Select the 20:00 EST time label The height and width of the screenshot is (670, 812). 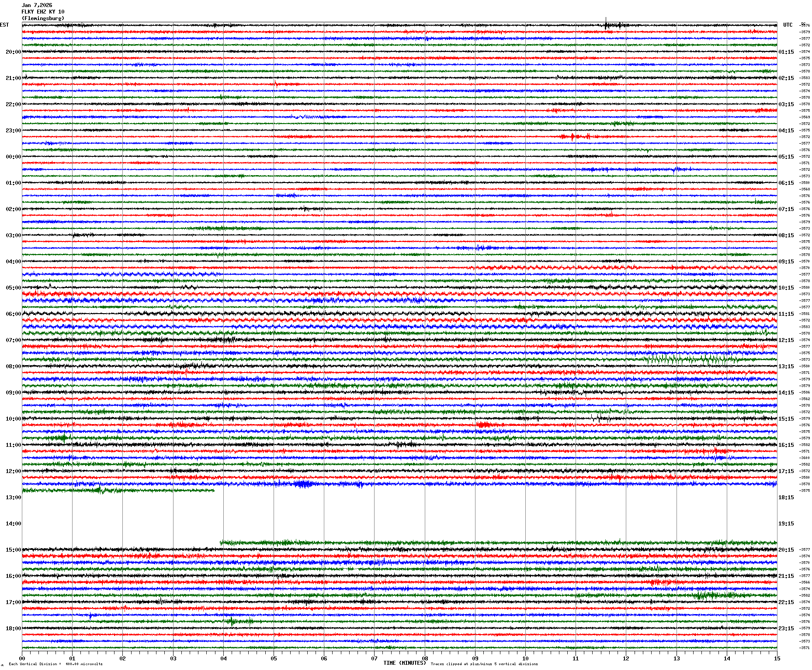pos(13,52)
